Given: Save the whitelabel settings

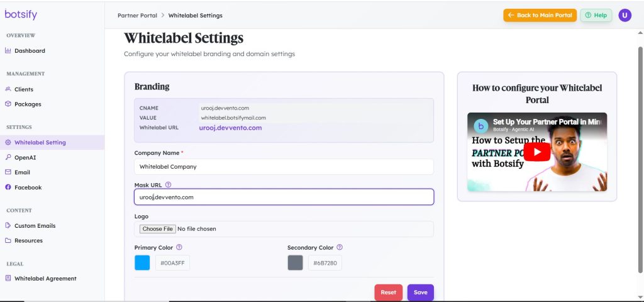Looking at the screenshot, I should click(421, 292).
